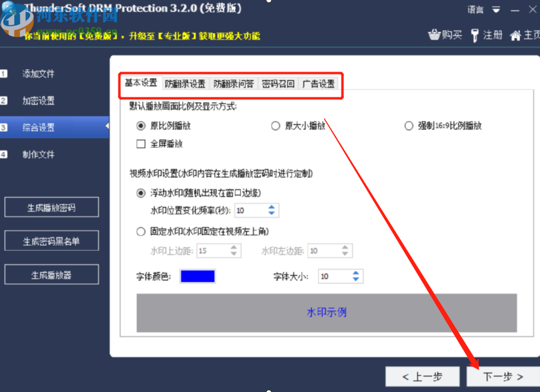Open 主页 via the home icon
The image size is (540, 392).
point(517,35)
